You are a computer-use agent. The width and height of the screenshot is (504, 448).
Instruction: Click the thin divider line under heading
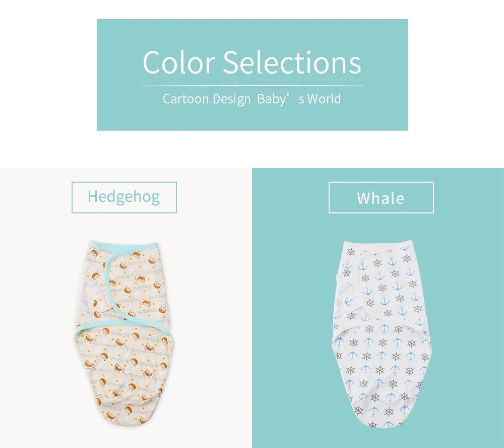tap(252, 86)
